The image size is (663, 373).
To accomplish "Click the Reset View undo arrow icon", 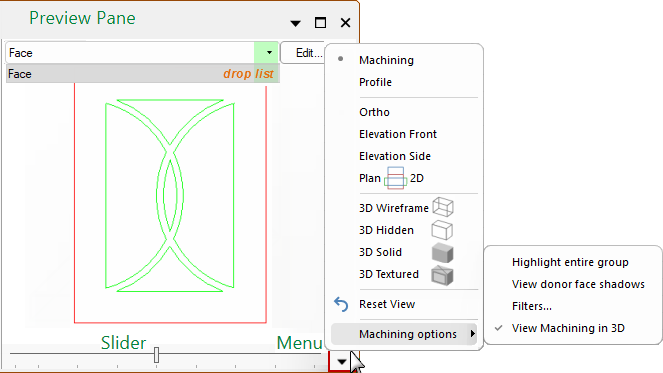I will 341,304.
